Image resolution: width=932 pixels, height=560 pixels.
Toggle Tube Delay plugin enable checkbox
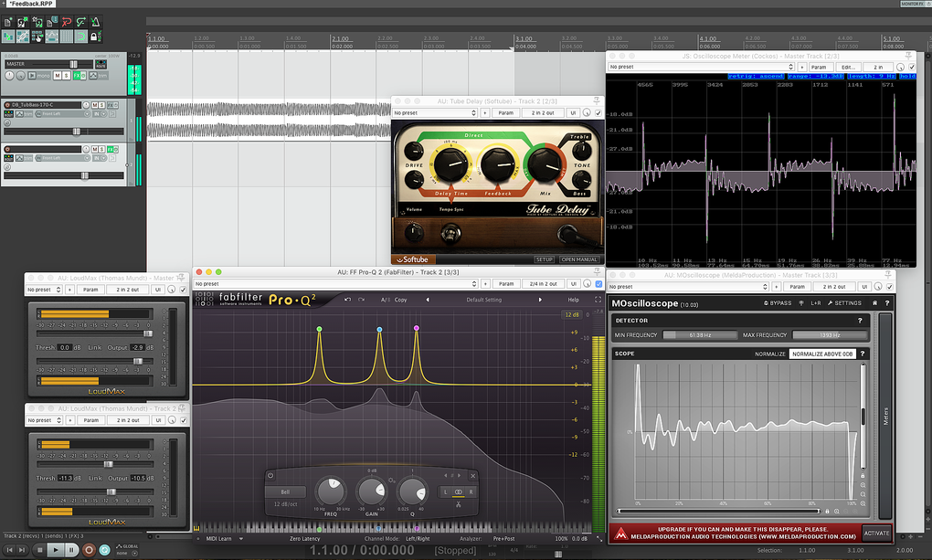click(x=598, y=113)
